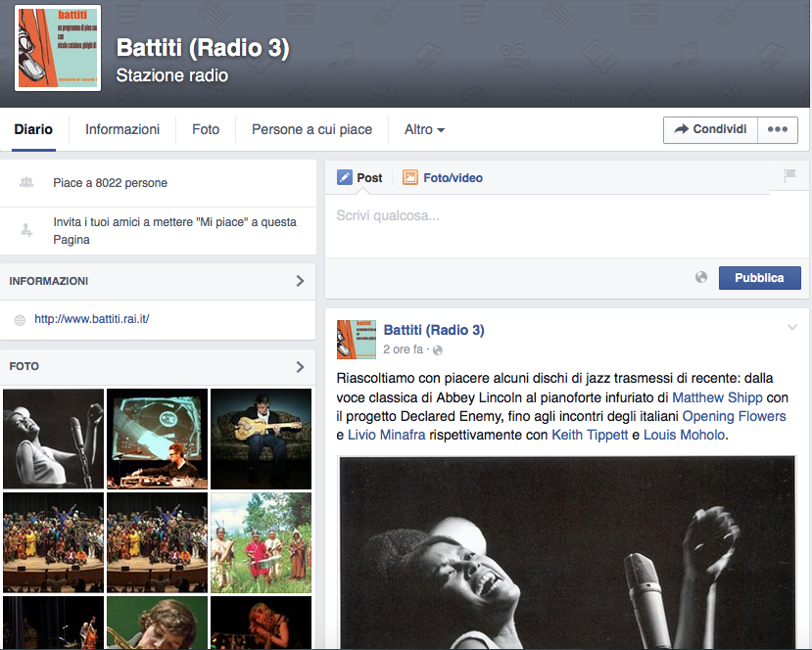Viewport: 812px width, 650px height.
Task: Click the pencil Post icon
Action: pos(345,177)
